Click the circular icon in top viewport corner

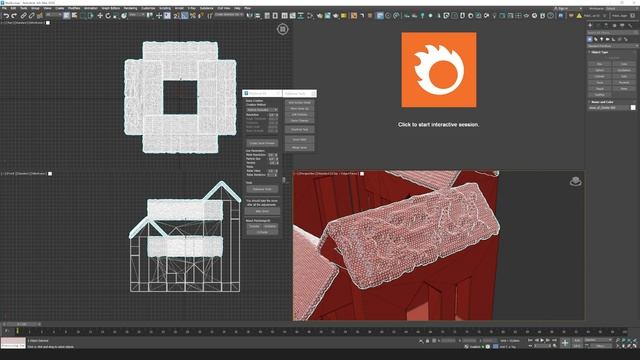click(282, 29)
